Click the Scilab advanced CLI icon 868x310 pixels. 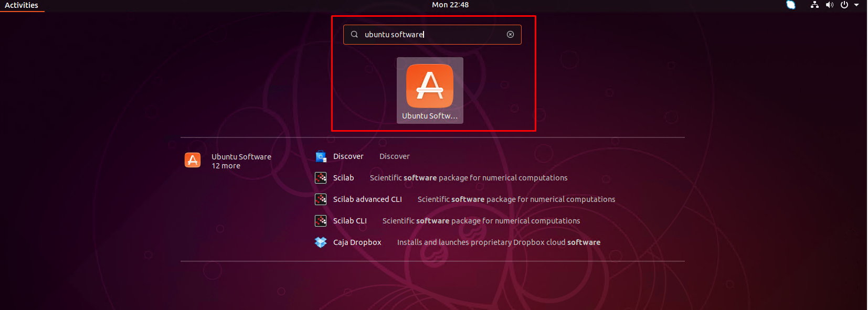pos(321,199)
